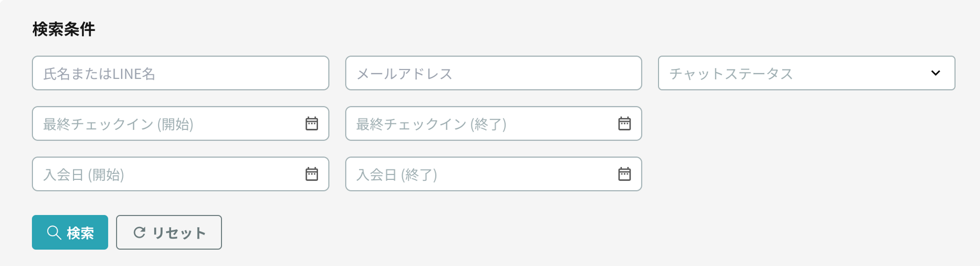The height and width of the screenshot is (266, 980).
Task: Open calendar picker for 入会日 (終了)
Action: click(624, 174)
